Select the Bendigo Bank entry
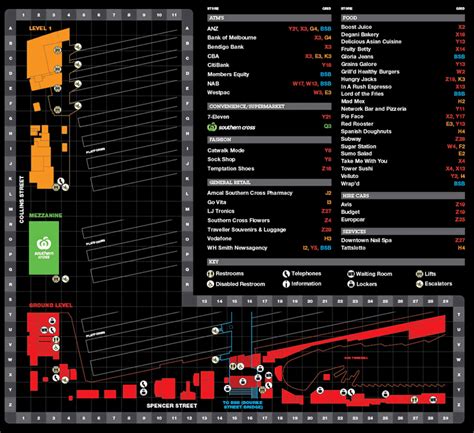 [269, 47]
